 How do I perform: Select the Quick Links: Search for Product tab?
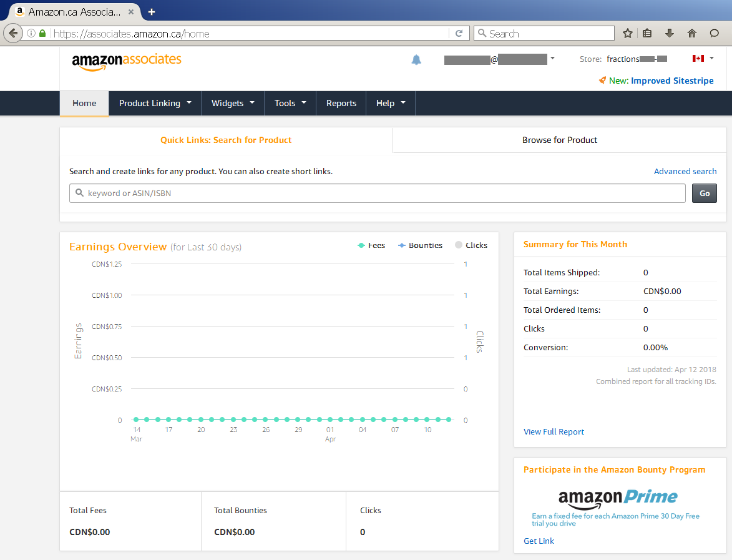pyautogui.click(x=226, y=140)
